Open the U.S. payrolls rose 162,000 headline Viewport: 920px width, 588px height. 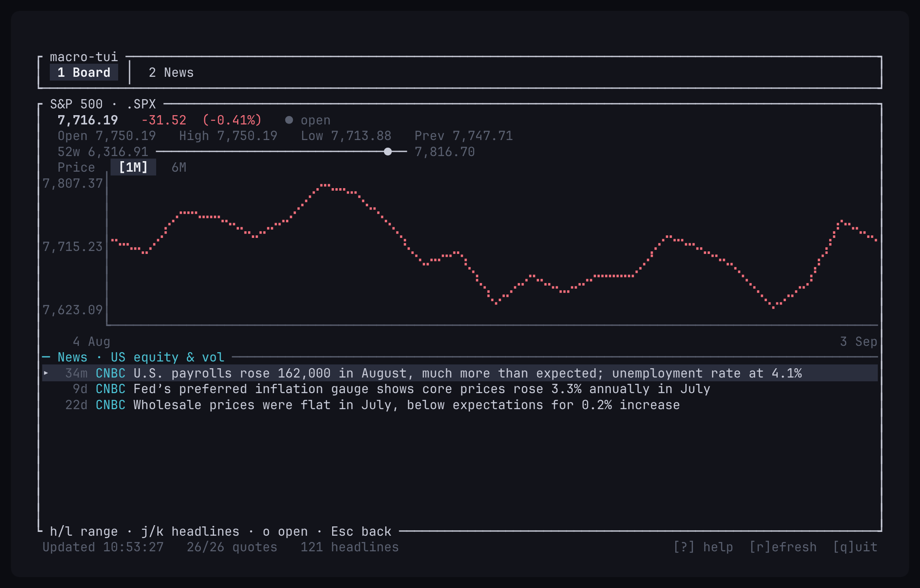click(460, 373)
